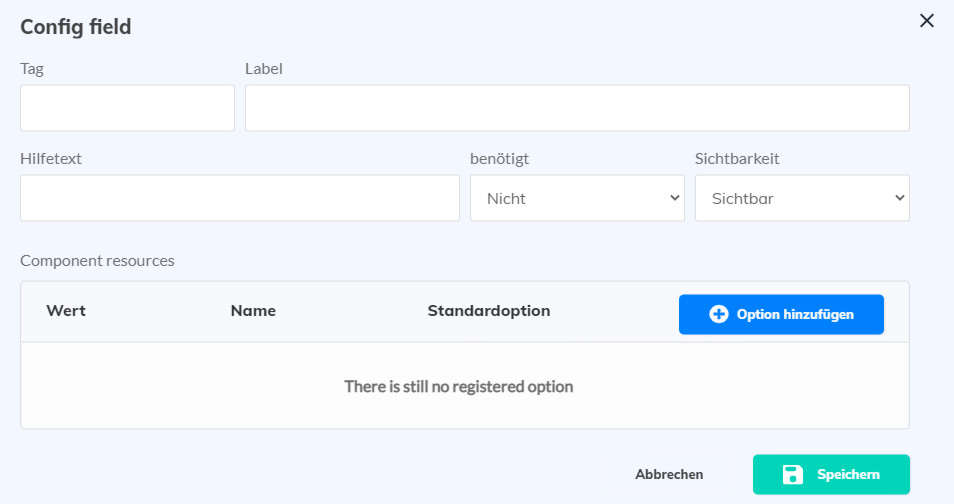This screenshot has height=504, width=954.
Task: Click the 'no registered option' message
Action: (458, 386)
